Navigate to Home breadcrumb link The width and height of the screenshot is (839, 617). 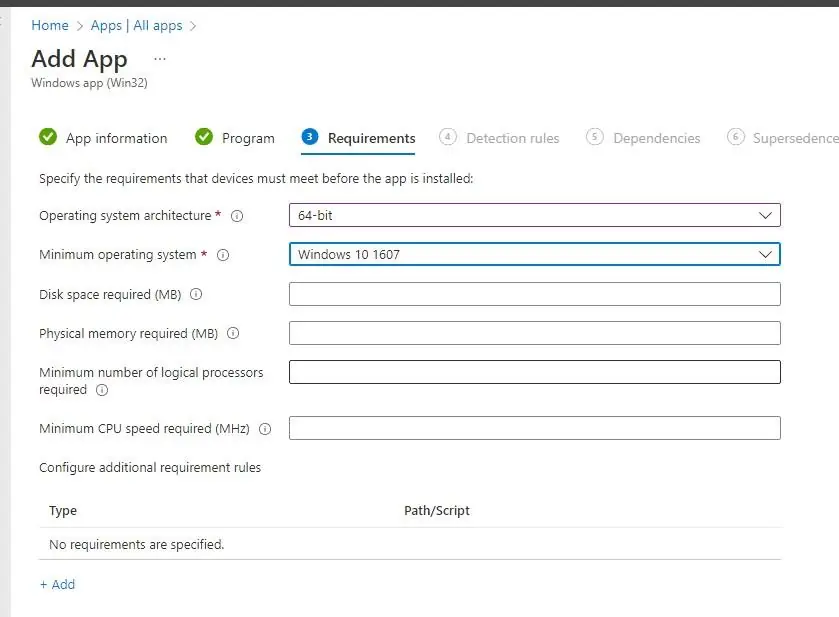(50, 25)
